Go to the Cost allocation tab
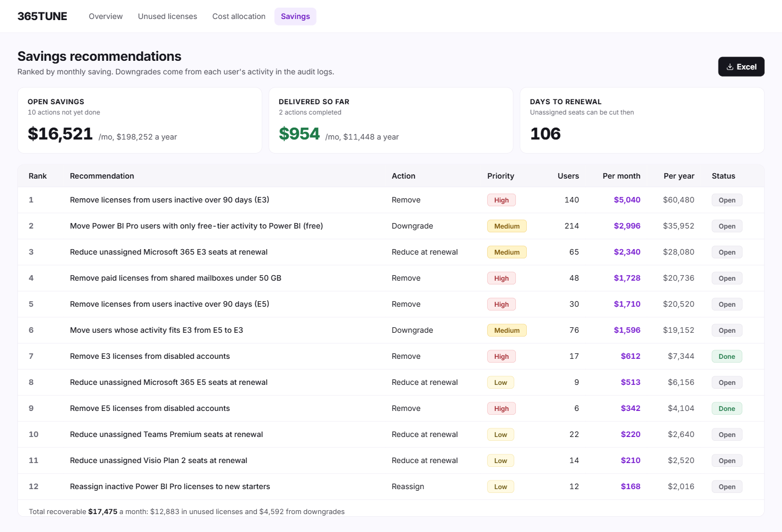Viewport: 782px width, 532px height. click(x=239, y=16)
